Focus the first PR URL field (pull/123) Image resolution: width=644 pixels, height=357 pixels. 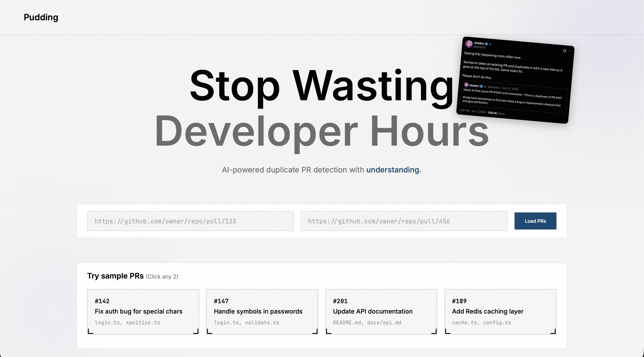pos(190,221)
